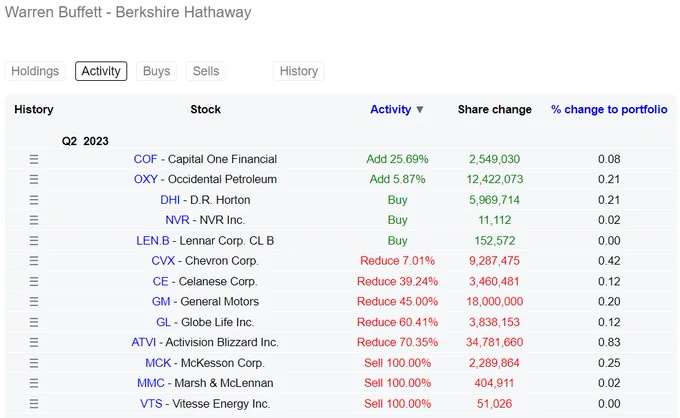Go to the History tab
Screen dimensions: 680x418
point(299,71)
